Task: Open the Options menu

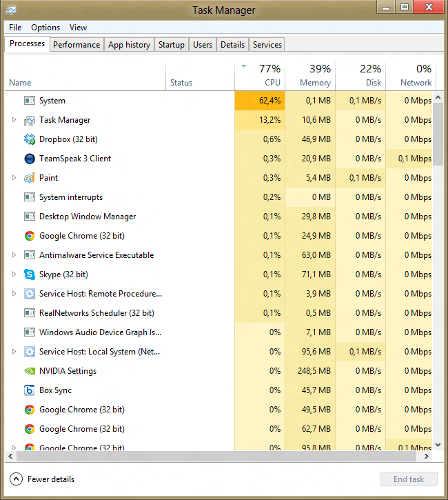Action: pyautogui.click(x=45, y=28)
